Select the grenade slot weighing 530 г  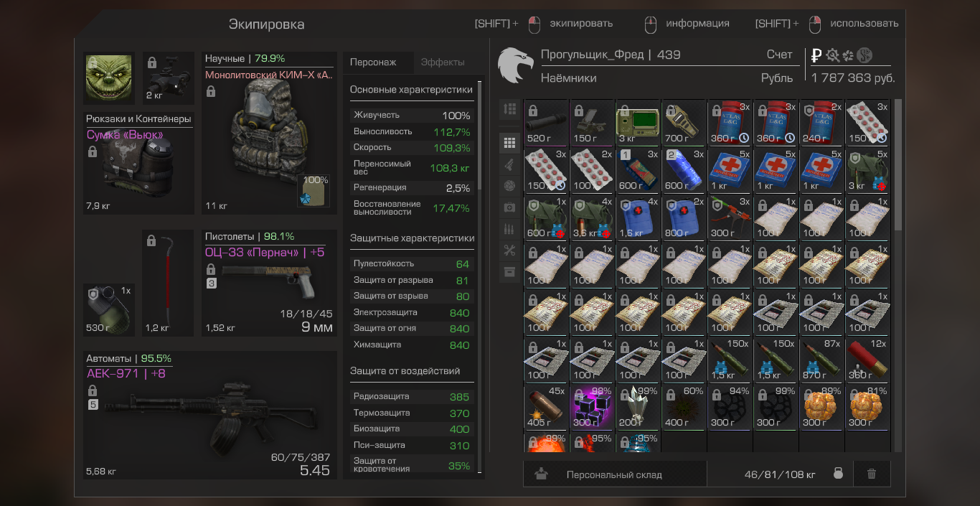click(109, 309)
